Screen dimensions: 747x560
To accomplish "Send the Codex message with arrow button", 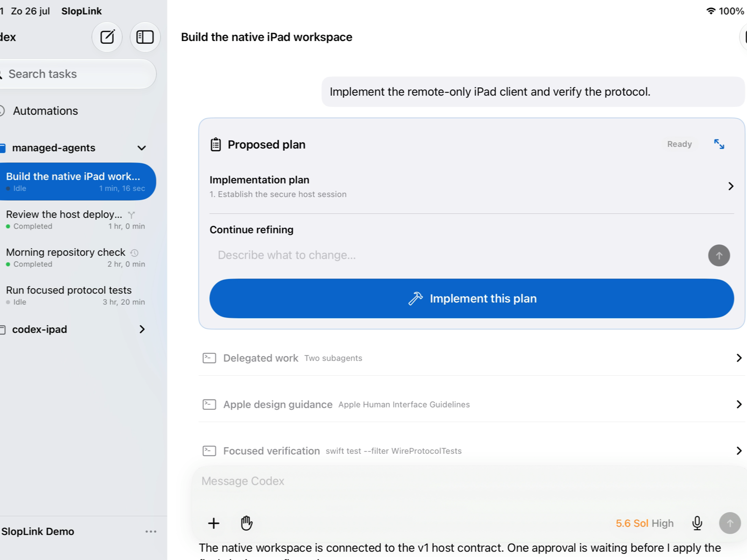I will coord(730,523).
